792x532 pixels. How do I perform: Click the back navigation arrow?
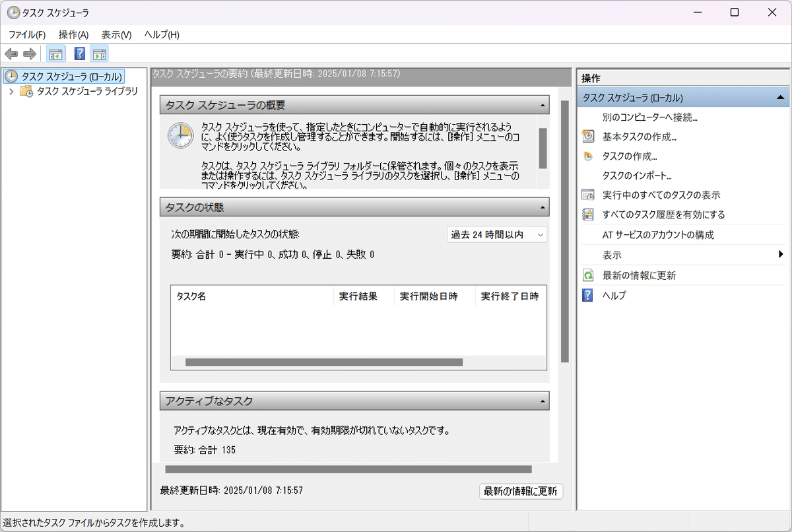11,53
